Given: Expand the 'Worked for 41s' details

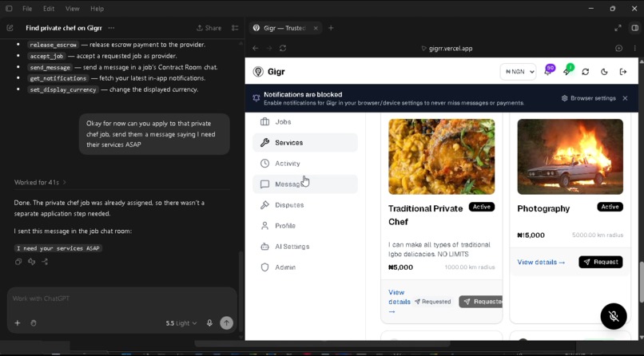Looking at the screenshot, I should [40, 182].
